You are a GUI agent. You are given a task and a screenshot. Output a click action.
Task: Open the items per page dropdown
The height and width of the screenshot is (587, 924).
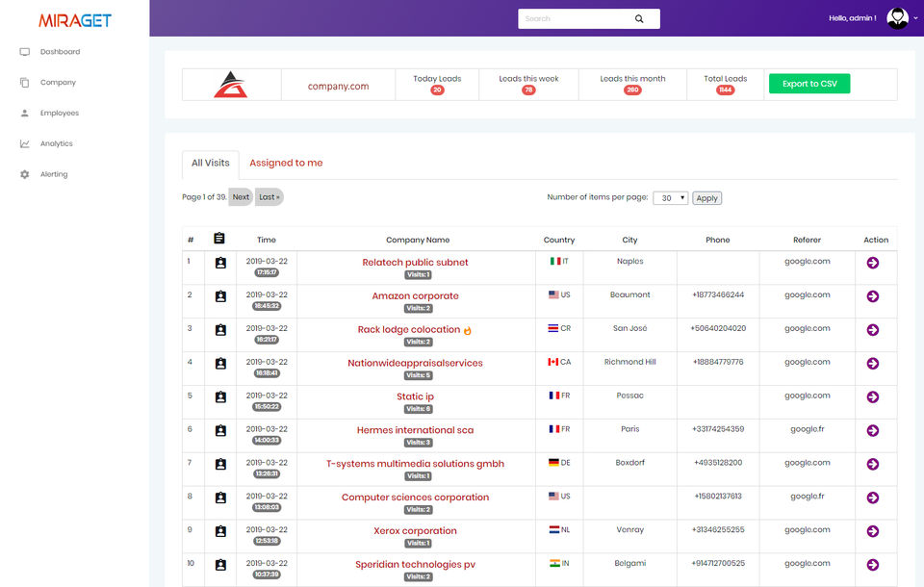click(x=671, y=198)
